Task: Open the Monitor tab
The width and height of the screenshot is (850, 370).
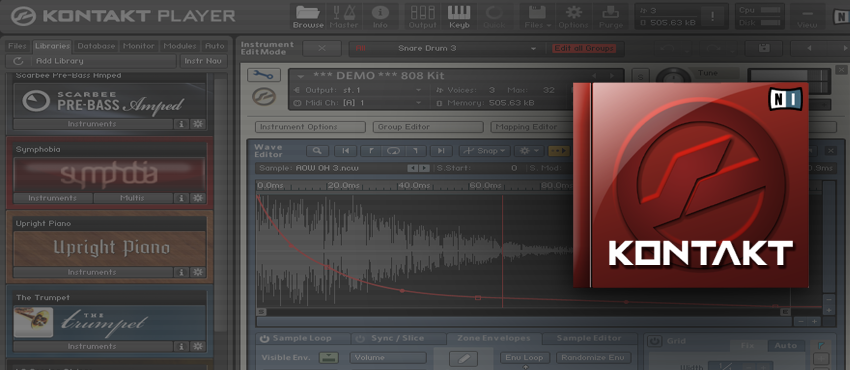Action: pos(139,46)
